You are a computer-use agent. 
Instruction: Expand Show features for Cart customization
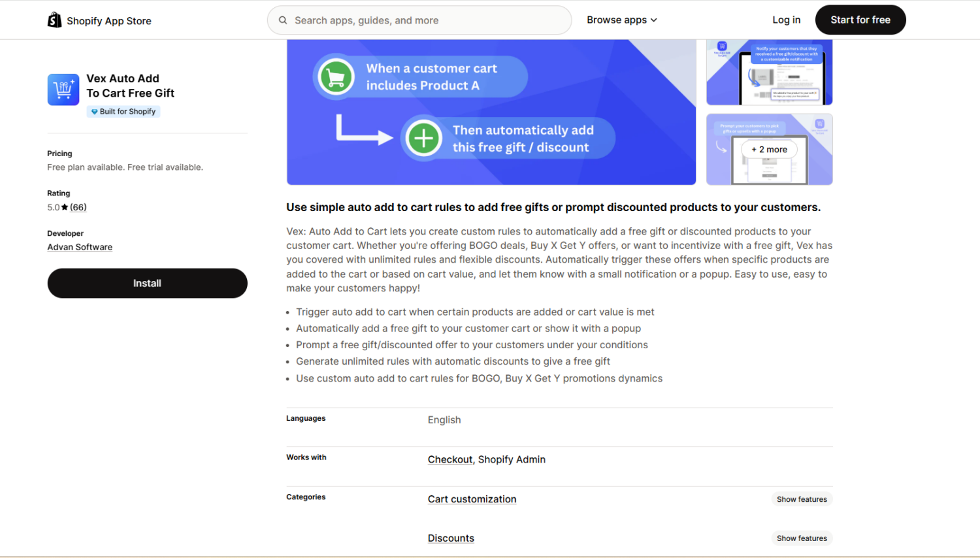pos(801,499)
